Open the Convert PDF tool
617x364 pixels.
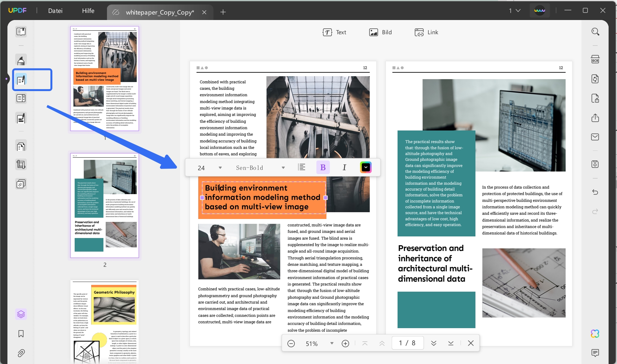click(595, 79)
